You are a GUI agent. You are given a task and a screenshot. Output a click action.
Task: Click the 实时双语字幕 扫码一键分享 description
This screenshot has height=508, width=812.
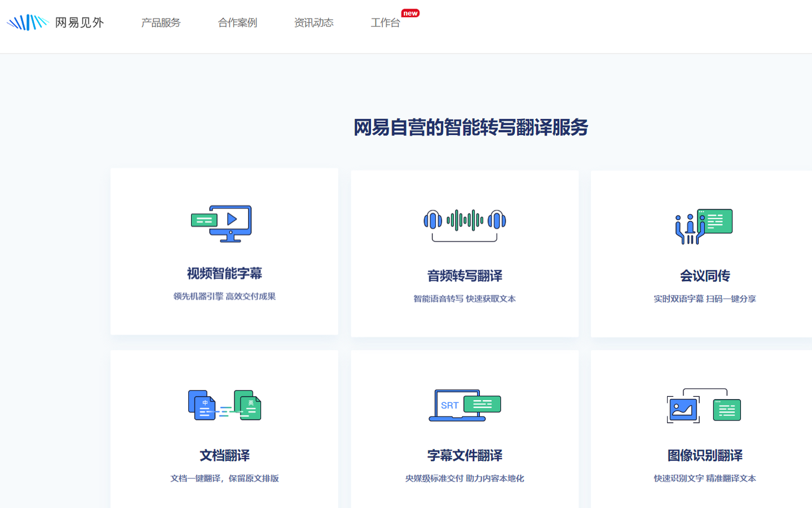coord(705,299)
